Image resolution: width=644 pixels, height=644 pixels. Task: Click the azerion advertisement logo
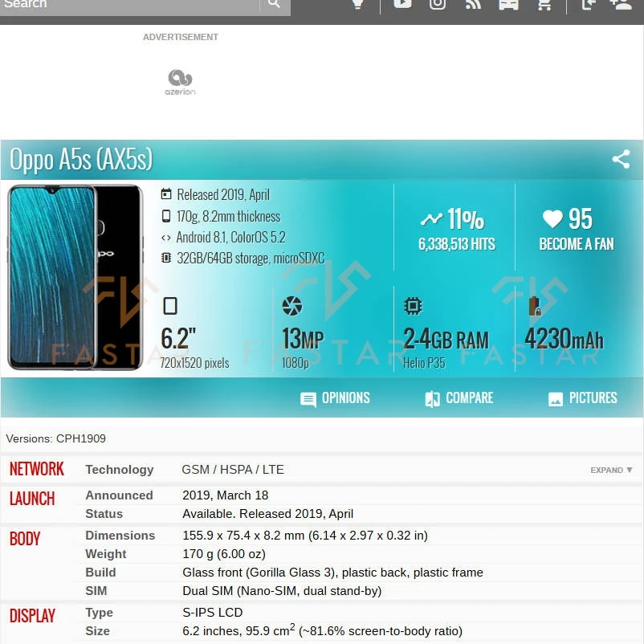coord(180,82)
